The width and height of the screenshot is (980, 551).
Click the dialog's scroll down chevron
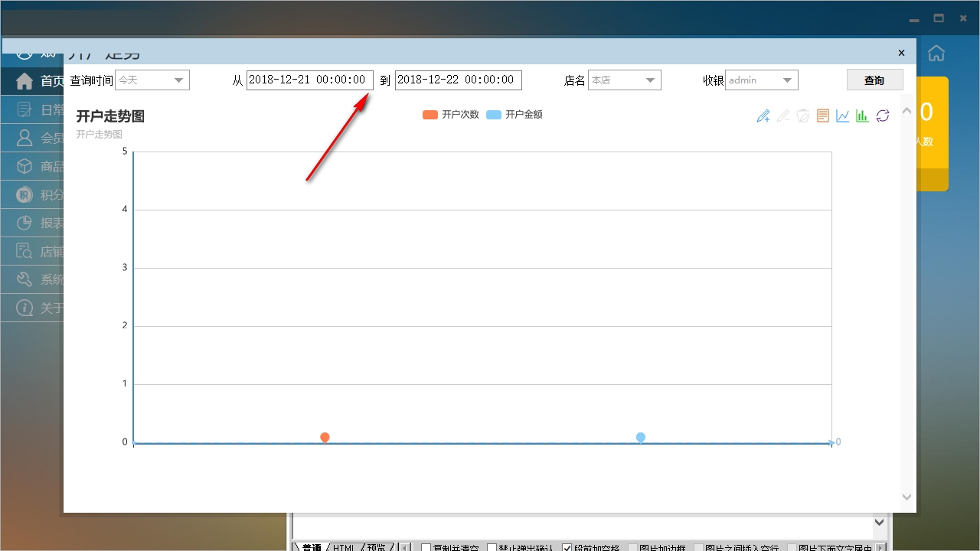pyautogui.click(x=906, y=497)
